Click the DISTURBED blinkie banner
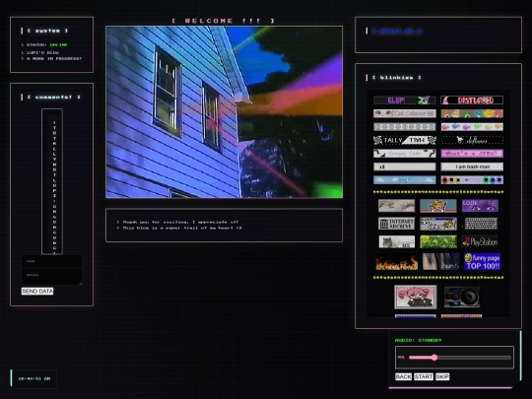The image size is (532, 399). (x=472, y=100)
